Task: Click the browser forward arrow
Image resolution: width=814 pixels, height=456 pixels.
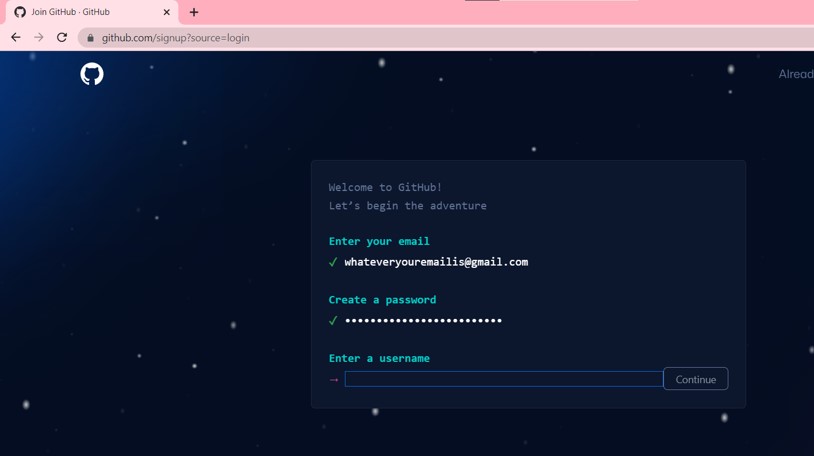Action: click(x=39, y=38)
